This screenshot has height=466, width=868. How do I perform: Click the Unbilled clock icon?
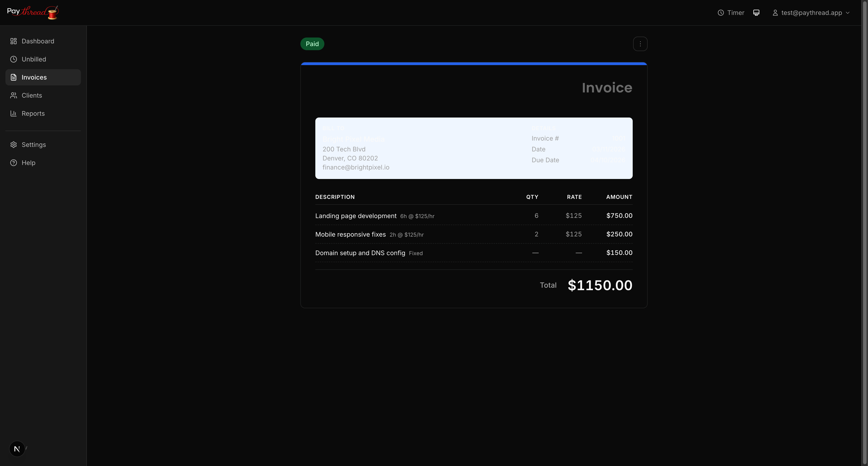[x=14, y=59]
